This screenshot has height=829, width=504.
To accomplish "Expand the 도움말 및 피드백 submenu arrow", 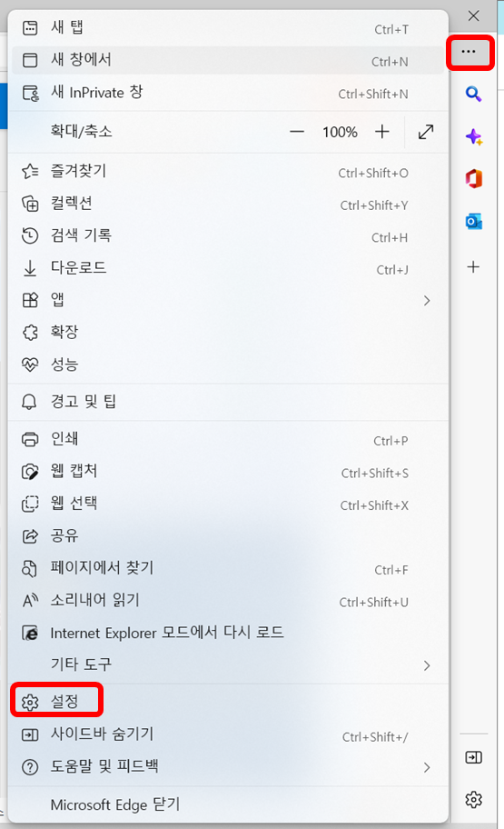I will click(427, 767).
